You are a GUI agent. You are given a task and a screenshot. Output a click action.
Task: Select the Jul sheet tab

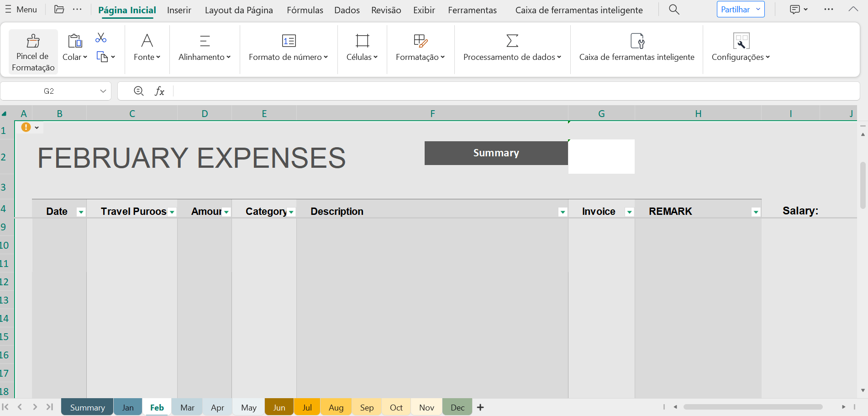tap(307, 407)
